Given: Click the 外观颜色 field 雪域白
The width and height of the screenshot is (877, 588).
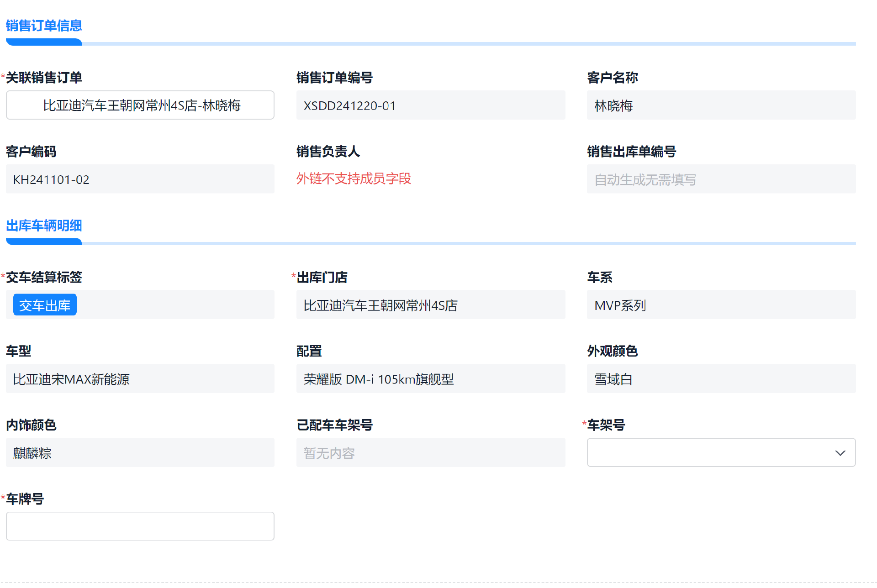Looking at the screenshot, I should [x=721, y=379].
